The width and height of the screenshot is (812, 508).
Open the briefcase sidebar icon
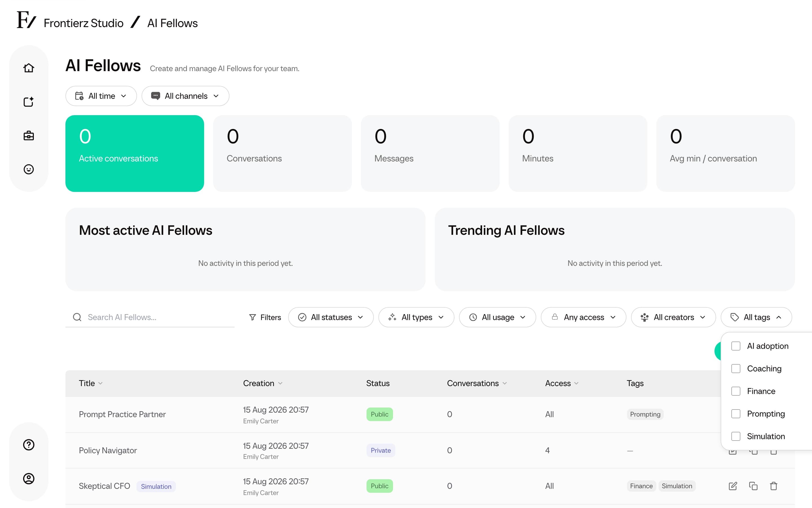click(29, 135)
